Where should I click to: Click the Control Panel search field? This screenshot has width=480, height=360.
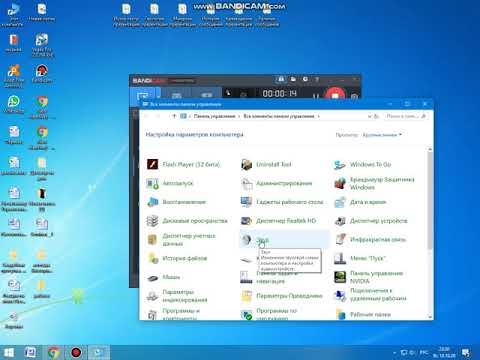pyautogui.click(x=405, y=116)
